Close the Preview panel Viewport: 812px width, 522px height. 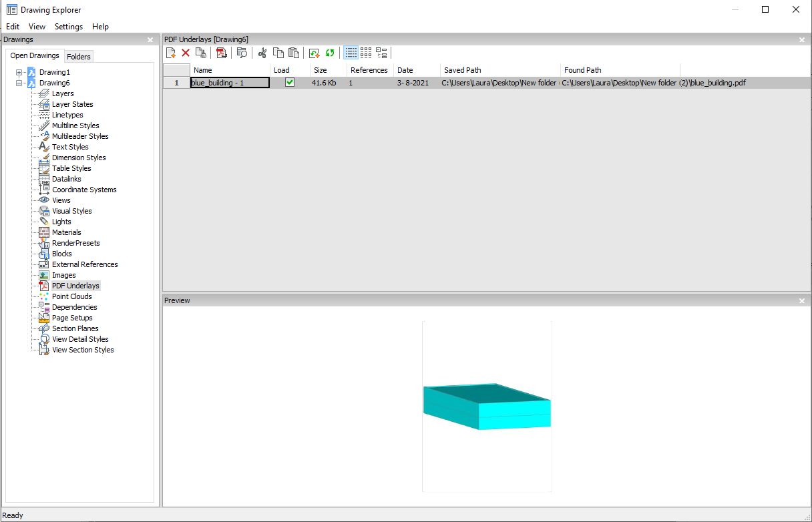click(x=802, y=301)
